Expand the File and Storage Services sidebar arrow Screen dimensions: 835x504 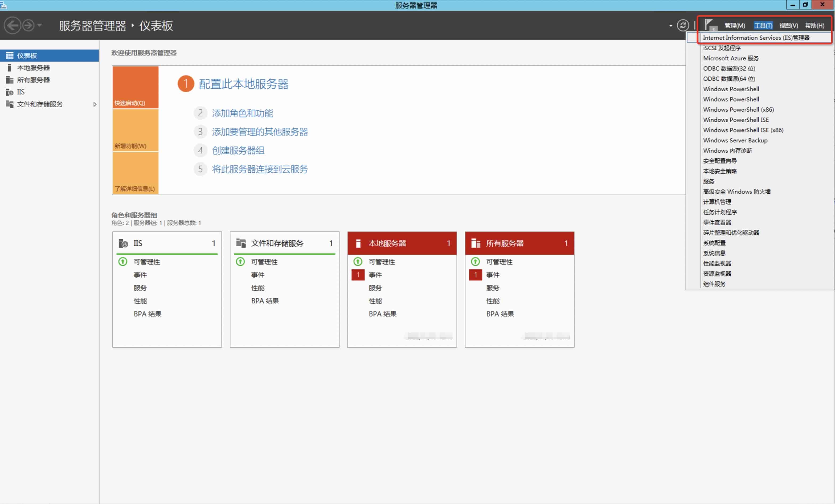tap(95, 104)
